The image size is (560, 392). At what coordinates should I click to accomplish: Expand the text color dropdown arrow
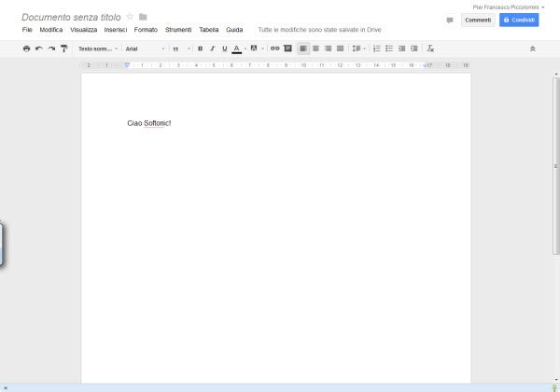[245, 49]
